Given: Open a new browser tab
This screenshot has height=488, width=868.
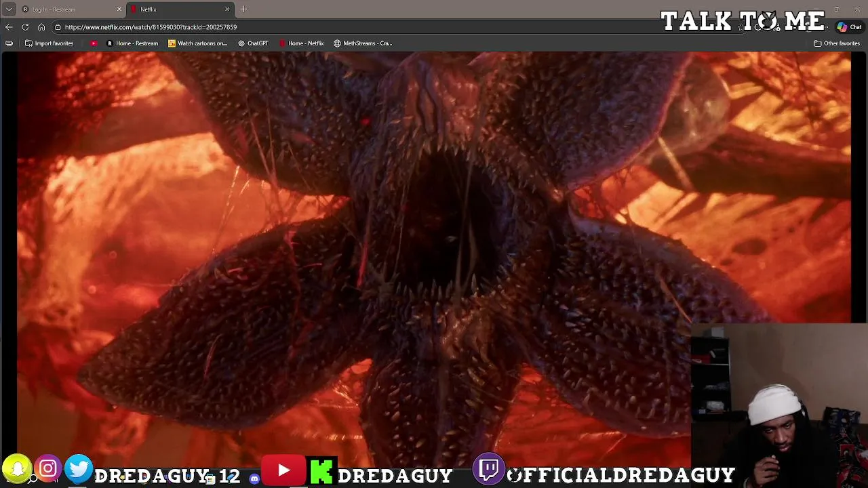Looking at the screenshot, I should pos(243,9).
